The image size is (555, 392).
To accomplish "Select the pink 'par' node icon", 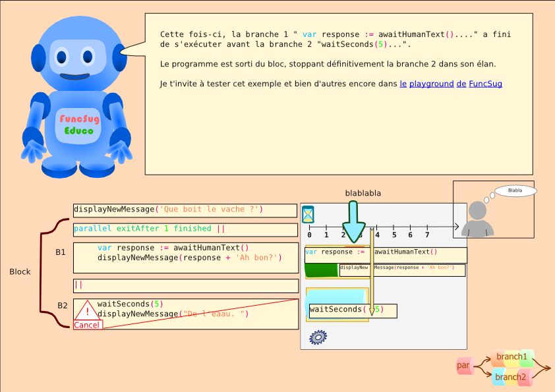I will tap(465, 366).
